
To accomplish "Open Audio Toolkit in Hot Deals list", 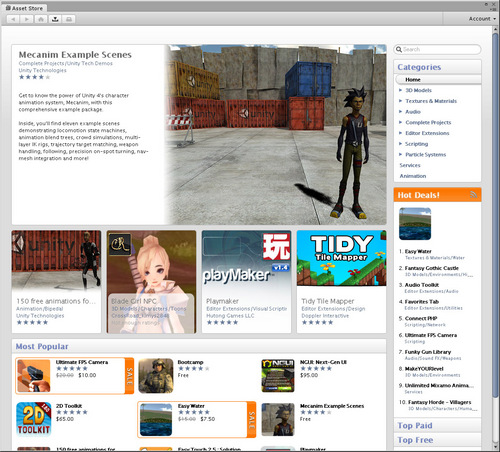I will pos(422,285).
